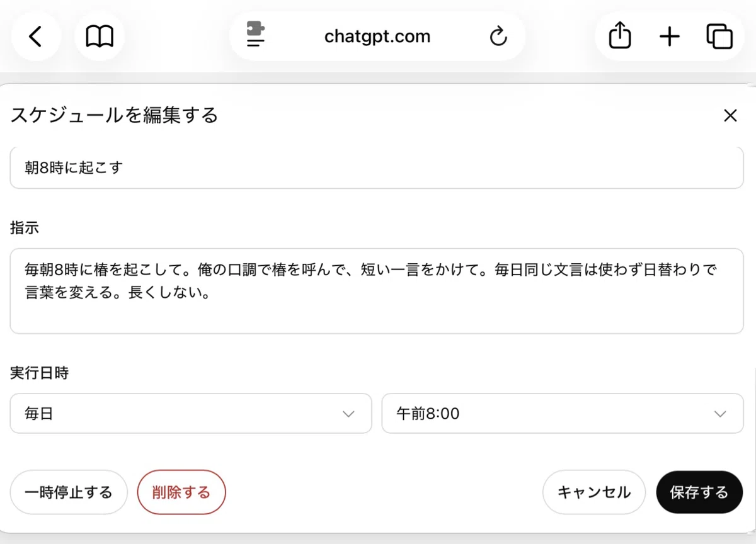Open the 毎日 frequency dropdown
Screen dimensions: 756x544
pos(191,414)
